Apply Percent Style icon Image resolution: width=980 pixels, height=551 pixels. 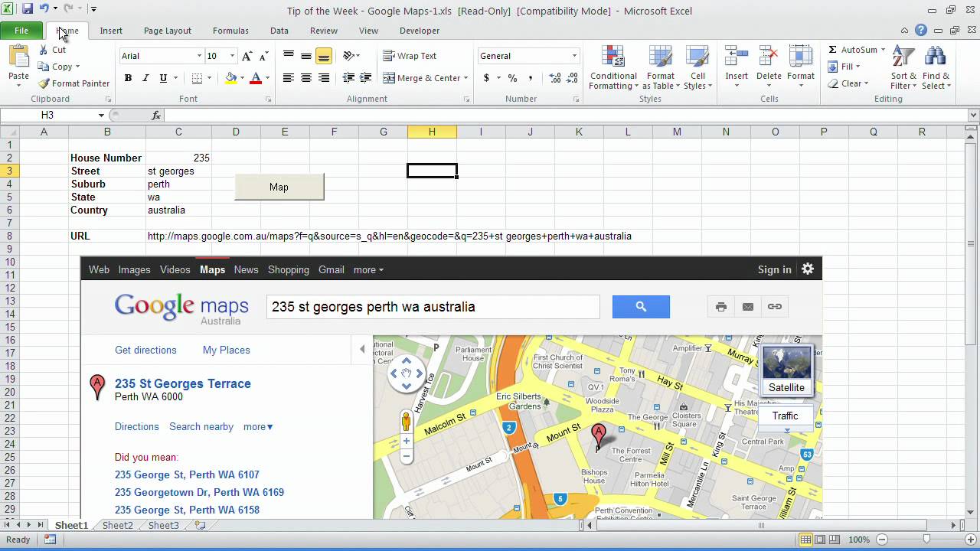pos(512,78)
